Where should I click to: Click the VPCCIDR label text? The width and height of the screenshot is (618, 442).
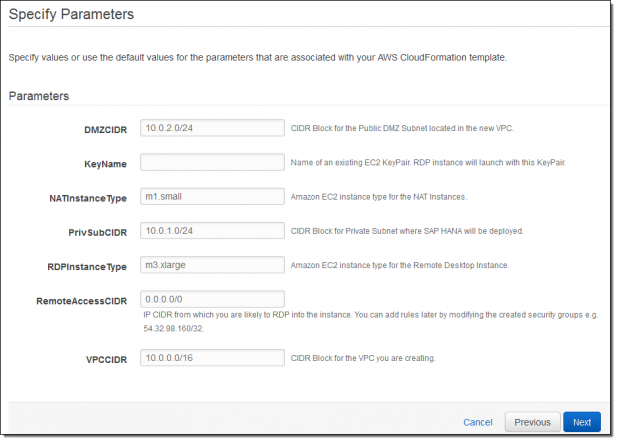pos(106,360)
